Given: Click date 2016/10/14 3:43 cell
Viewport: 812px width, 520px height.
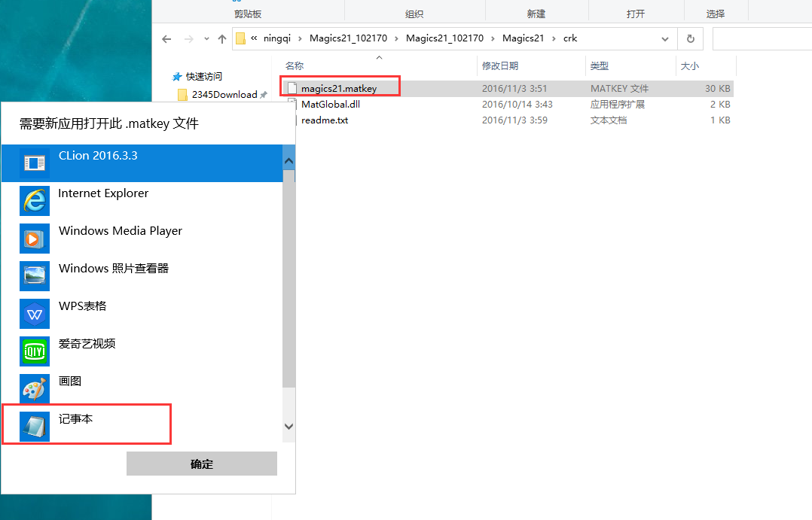Looking at the screenshot, I should (x=517, y=104).
